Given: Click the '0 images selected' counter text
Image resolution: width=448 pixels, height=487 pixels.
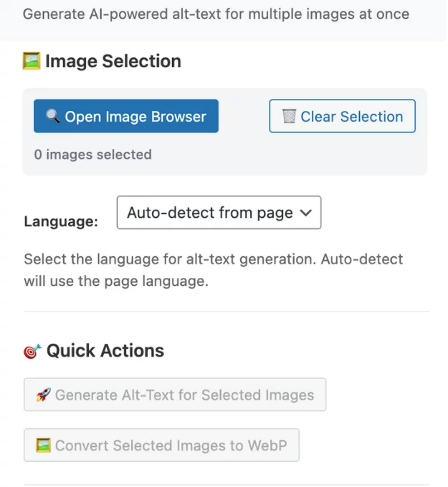Looking at the screenshot, I should click(x=93, y=155).
